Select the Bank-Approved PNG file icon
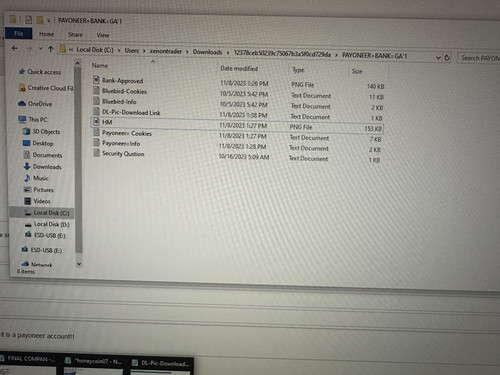Screen dimensions: 500x375 [x=96, y=79]
